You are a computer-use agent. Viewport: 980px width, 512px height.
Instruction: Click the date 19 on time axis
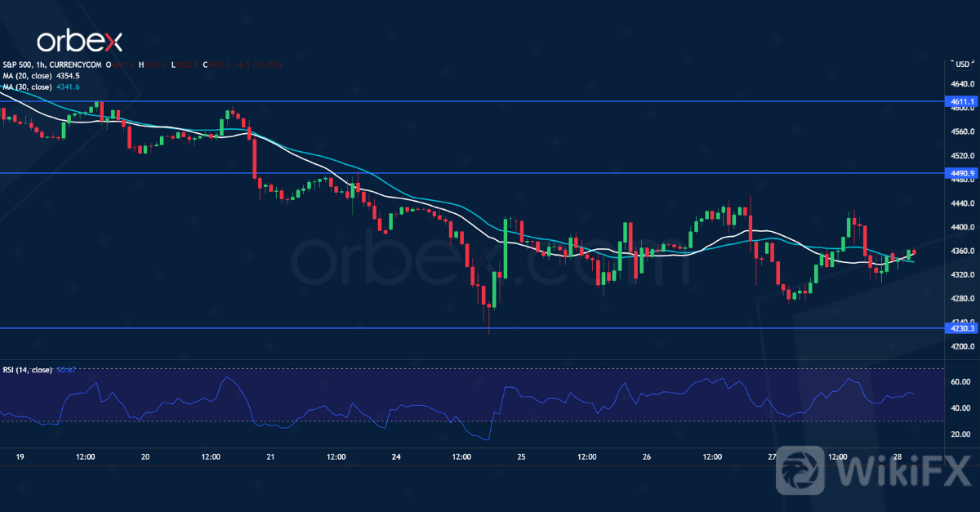click(x=20, y=456)
